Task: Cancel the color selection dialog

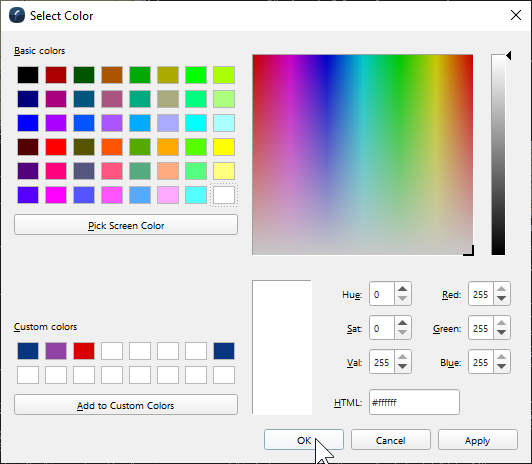Action: [391, 440]
